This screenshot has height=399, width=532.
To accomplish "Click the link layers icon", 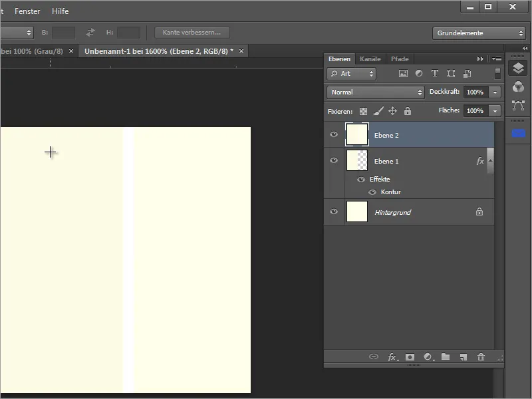I will click(x=374, y=356).
